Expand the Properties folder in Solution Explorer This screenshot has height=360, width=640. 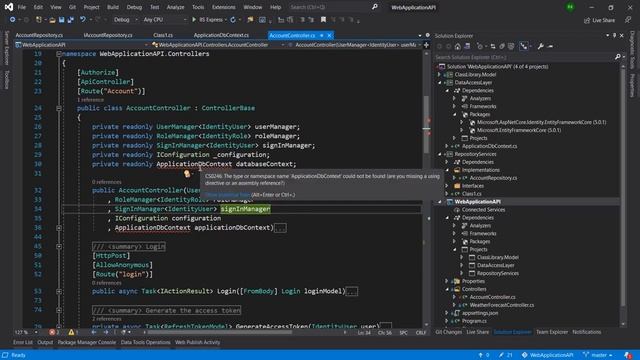(x=447, y=281)
